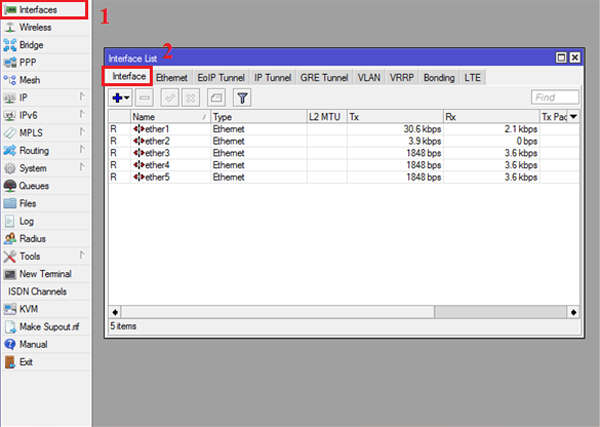This screenshot has height=427, width=600.
Task: Open the Filter funnel tool
Action: (243, 97)
